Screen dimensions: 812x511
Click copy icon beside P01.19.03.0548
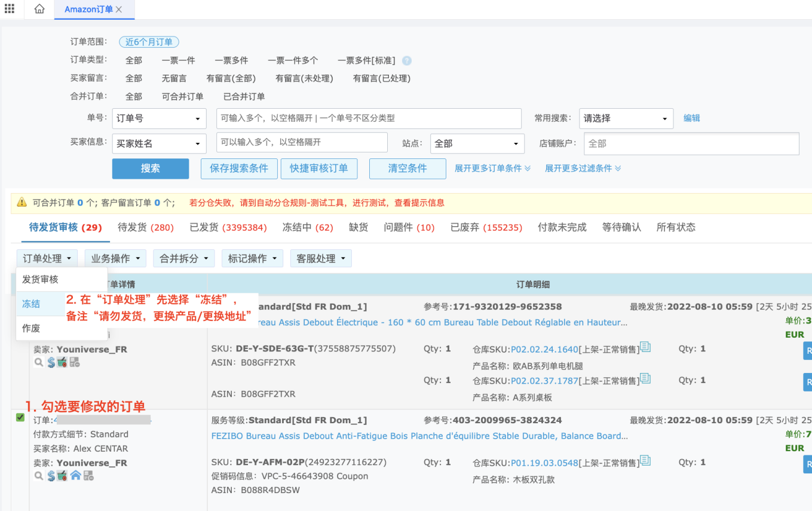pos(645,461)
